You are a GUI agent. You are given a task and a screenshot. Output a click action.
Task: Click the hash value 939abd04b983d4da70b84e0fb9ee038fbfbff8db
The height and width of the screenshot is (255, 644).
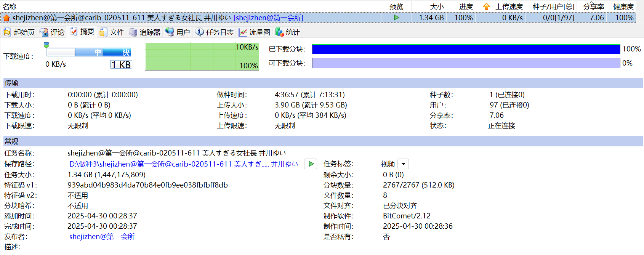coord(147,185)
